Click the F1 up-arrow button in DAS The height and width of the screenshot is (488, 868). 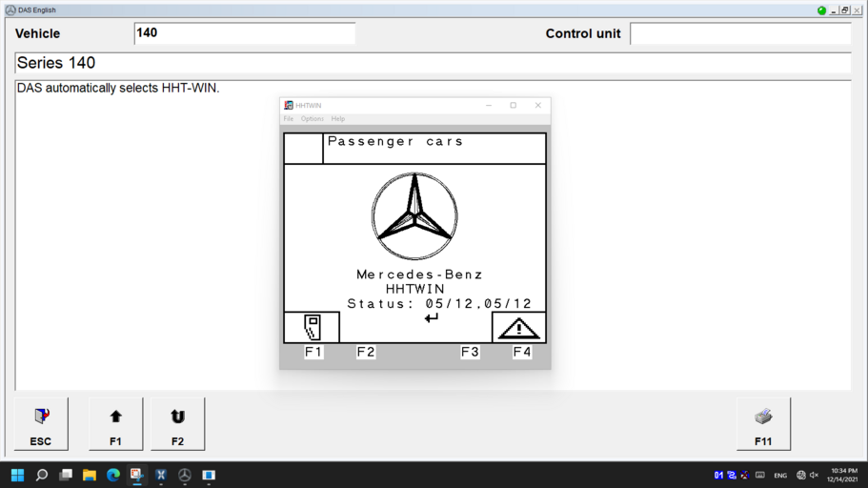tap(115, 424)
